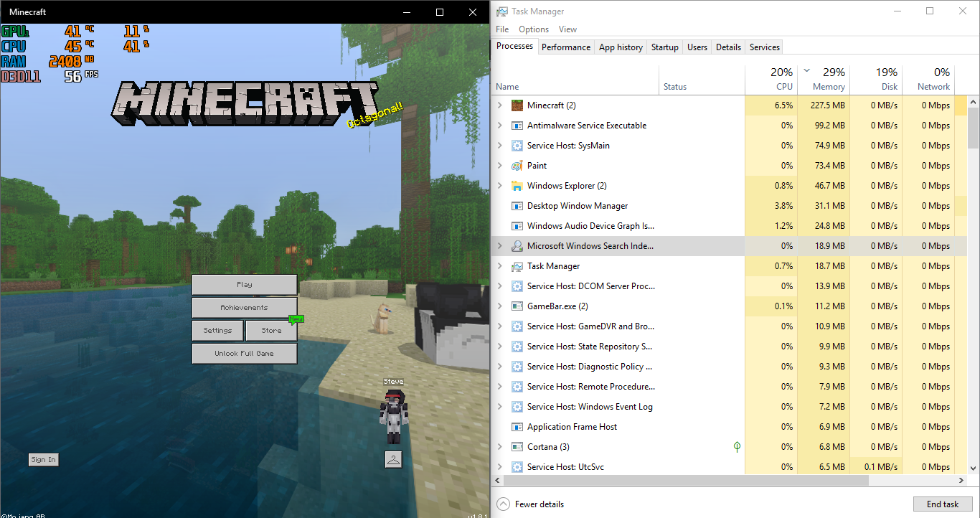Switch to the Services tab
Image resolution: width=980 pixels, height=518 pixels.
pyautogui.click(x=765, y=47)
